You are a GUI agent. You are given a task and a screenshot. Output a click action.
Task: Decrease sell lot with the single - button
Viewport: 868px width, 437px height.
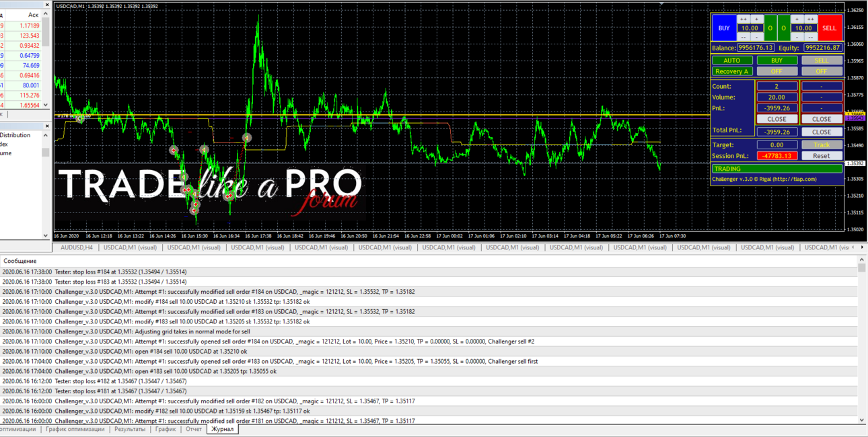pyautogui.click(x=797, y=36)
